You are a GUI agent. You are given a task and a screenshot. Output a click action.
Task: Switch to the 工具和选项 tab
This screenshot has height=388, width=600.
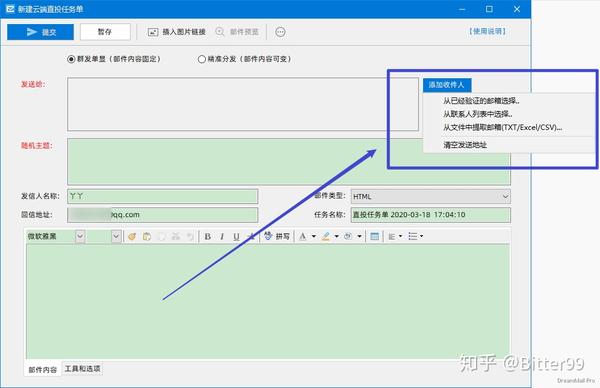tap(82, 368)
